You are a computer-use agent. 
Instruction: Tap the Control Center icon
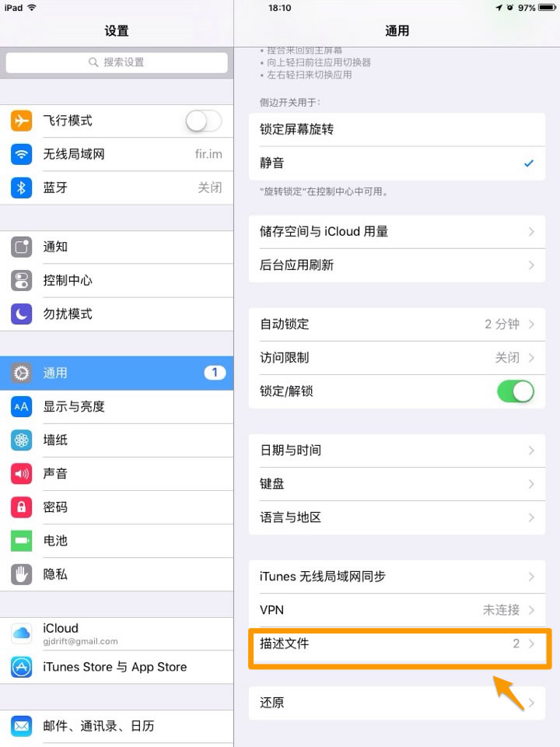(x=22, y=280)
